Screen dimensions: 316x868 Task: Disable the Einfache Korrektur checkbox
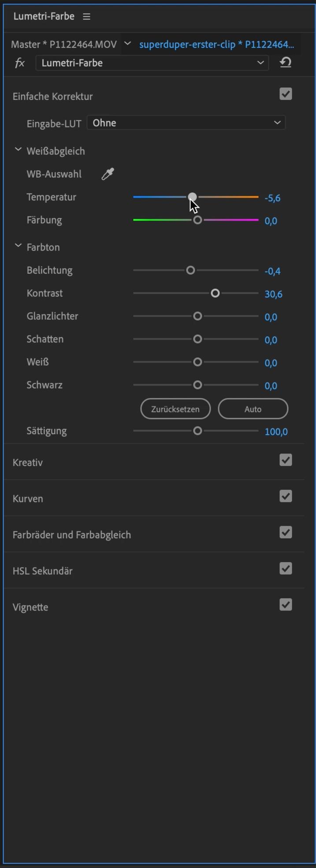pyautogui.click(x=286, y=94)
